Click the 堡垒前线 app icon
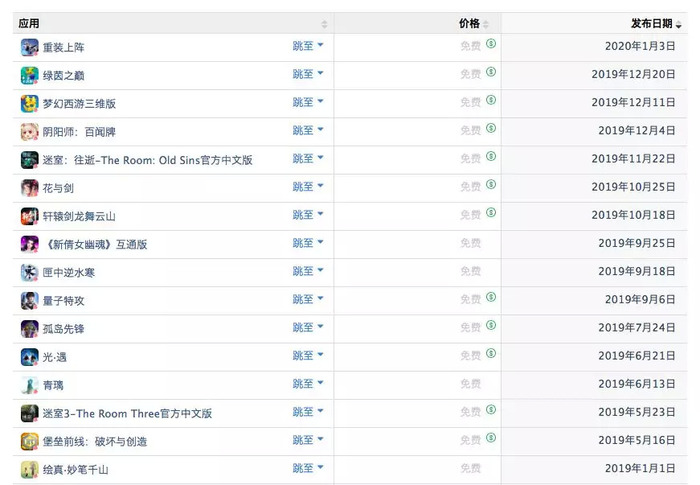Screen dimensions: 700x485 pyautogui.click(x=29, y=441)
